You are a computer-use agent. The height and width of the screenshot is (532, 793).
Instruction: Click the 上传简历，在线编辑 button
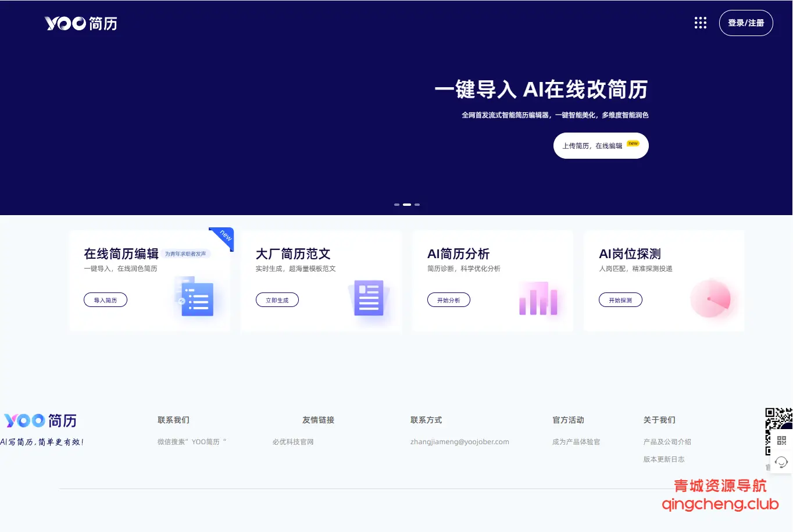click(600, 145)
